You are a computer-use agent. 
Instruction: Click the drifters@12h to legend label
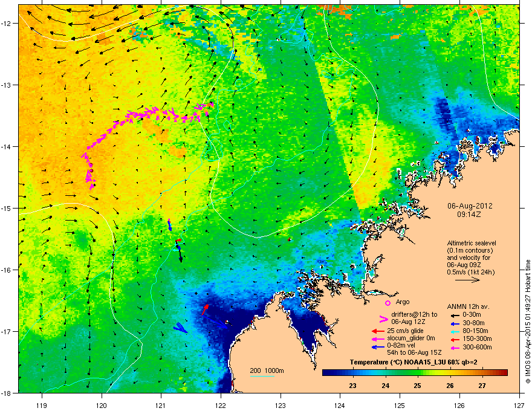(414, 314)
